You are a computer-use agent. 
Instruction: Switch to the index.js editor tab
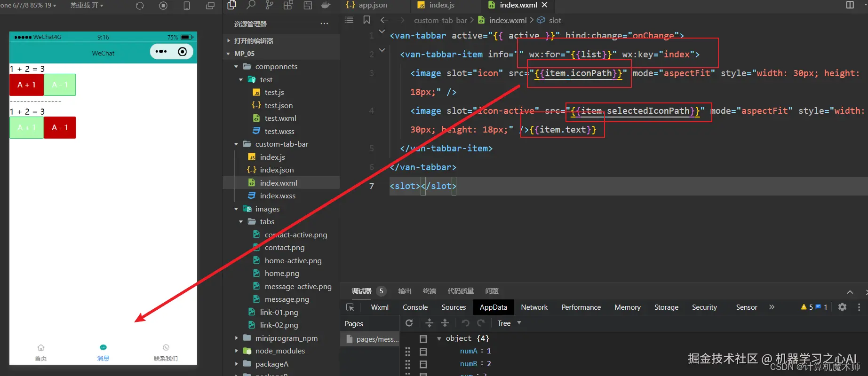pos(441,5)
